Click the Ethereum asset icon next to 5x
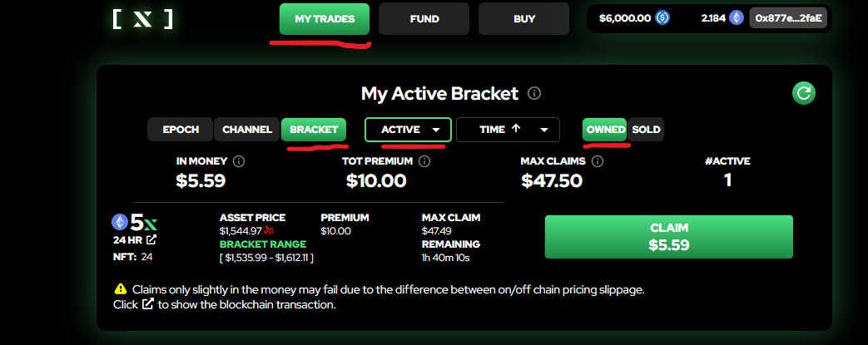The width and height of the screenshot is (868, 345). [120, 222]
